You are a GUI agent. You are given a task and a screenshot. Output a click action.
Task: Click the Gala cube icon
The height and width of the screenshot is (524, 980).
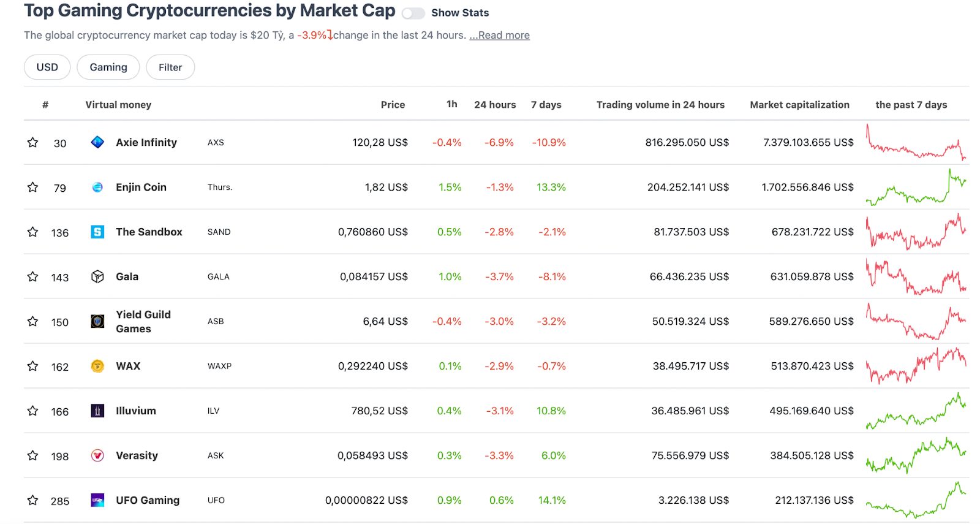pos(97,276)
